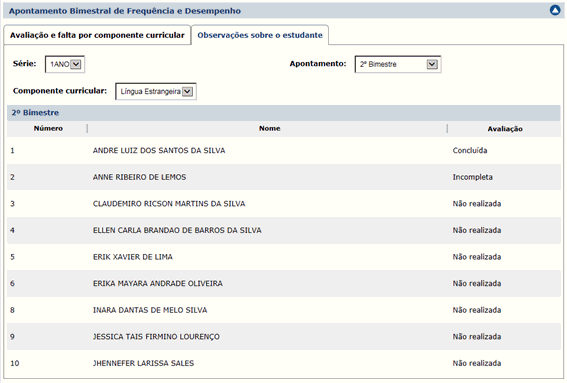Select row ELLEN CARLA BRANDAO DE BARROS DA SILVA

[x=284, y=230]
